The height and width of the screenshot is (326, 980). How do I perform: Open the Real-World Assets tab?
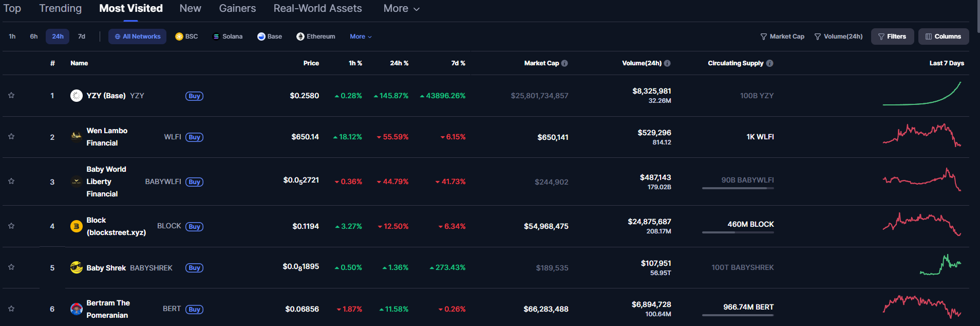(317, 9)
